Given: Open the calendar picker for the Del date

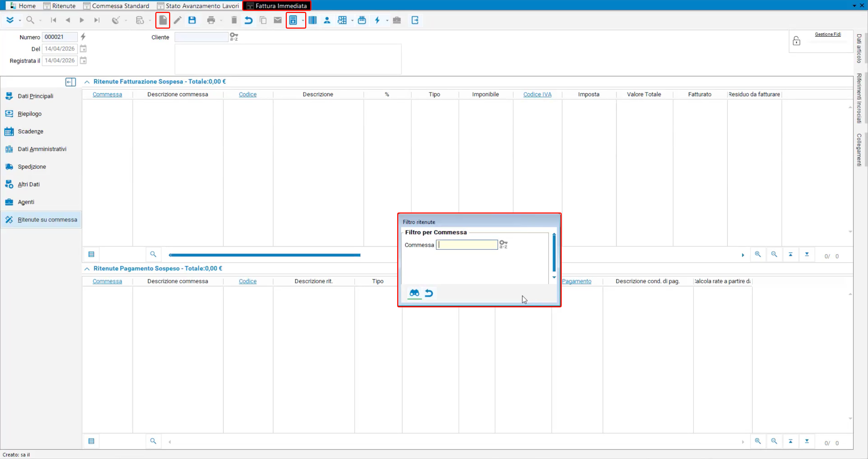Looking at the screenshot, I should point(83,48).
